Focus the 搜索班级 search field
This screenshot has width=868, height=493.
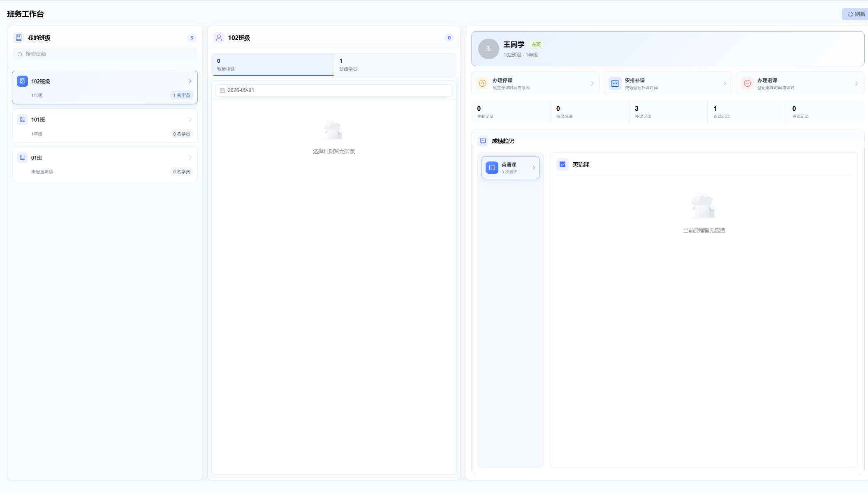[105, 54]
